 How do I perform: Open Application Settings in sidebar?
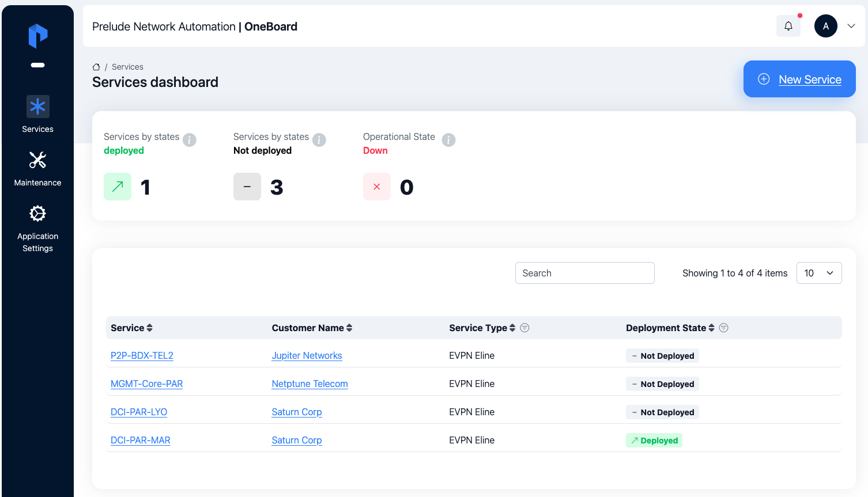click(37, 228)
